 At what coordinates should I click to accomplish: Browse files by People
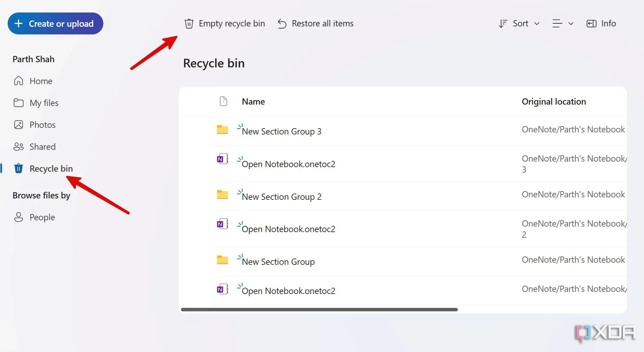[42, 217]
